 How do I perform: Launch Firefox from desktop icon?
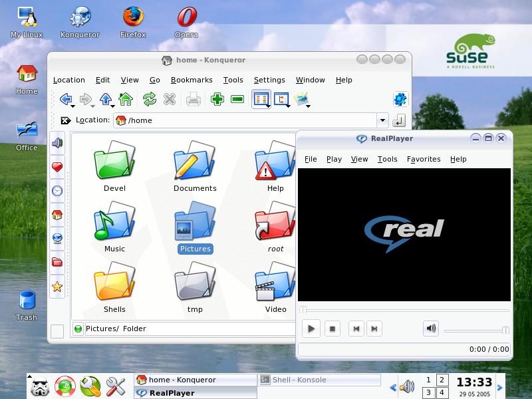click(133, 22)
